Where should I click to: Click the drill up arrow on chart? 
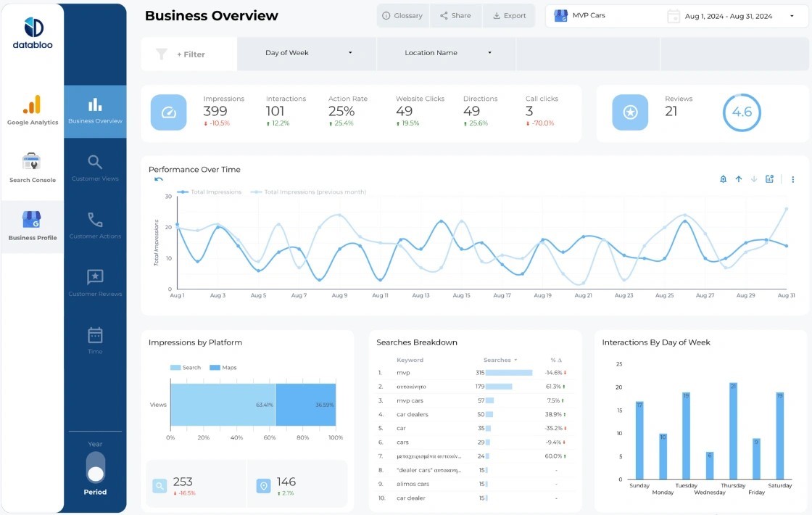coord(738,179)
